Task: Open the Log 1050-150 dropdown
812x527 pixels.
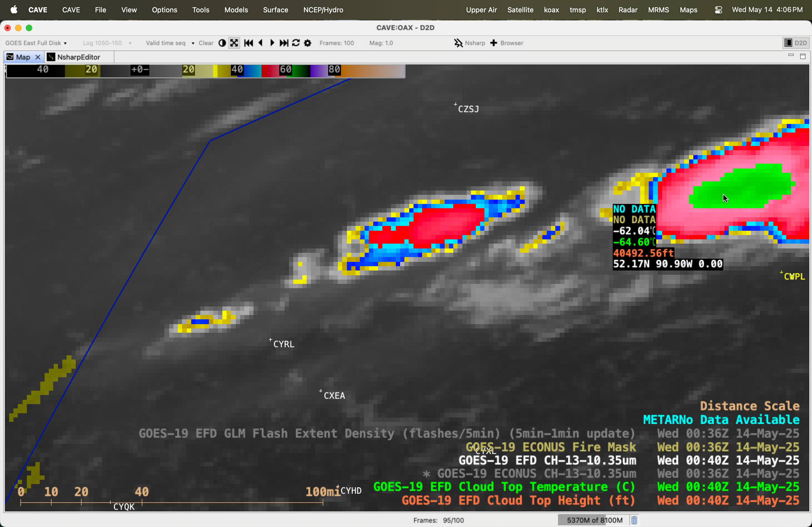Action: tap(107, 43)
